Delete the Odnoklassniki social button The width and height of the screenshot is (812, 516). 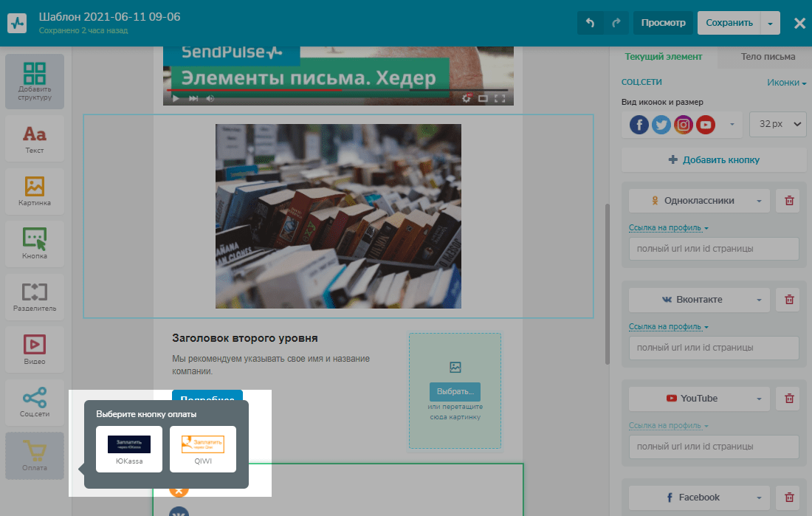(789, 201)
